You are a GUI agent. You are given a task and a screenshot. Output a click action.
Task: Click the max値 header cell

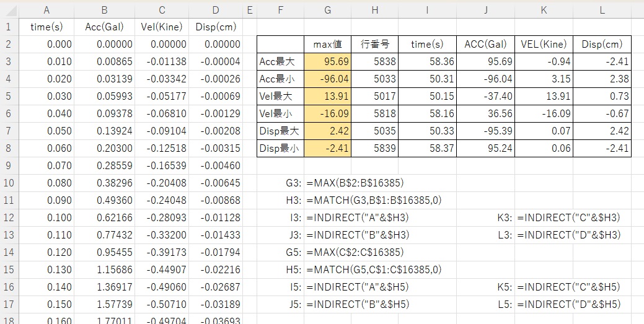coord(327,45)
